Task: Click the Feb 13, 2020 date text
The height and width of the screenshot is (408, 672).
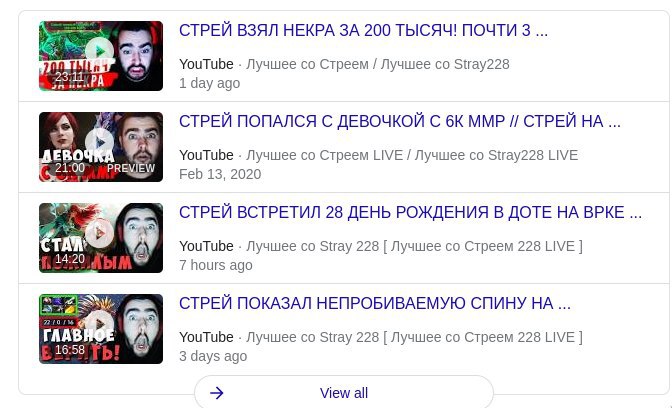Action: coord(220,174)
